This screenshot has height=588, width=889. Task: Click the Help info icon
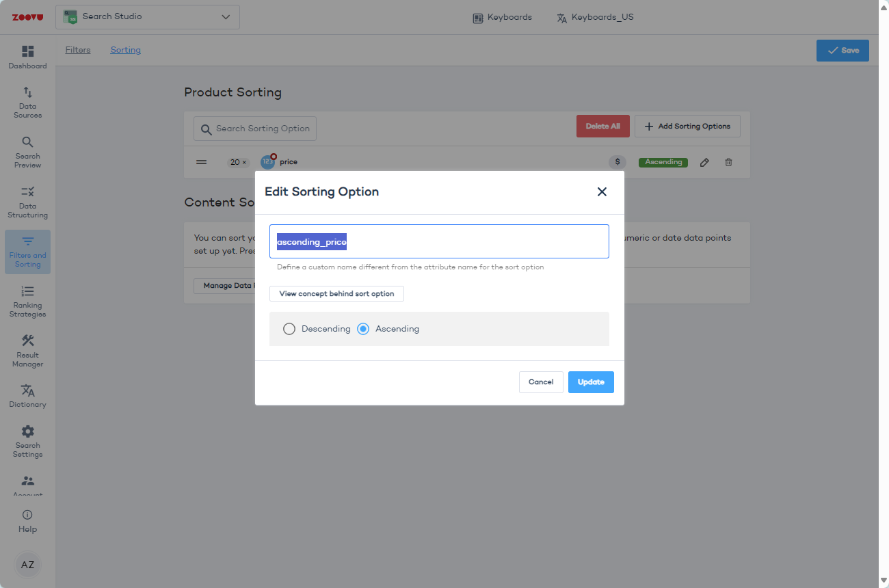(27, 515)
